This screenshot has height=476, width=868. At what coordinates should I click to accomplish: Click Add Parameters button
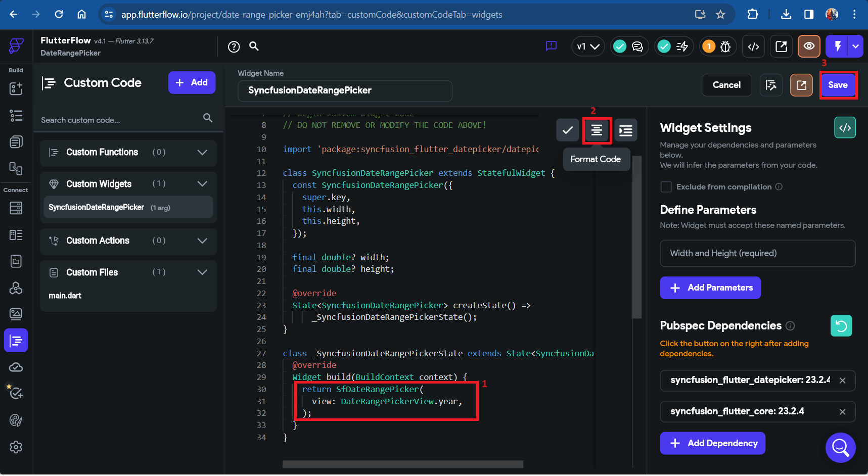tap(710, 288)
